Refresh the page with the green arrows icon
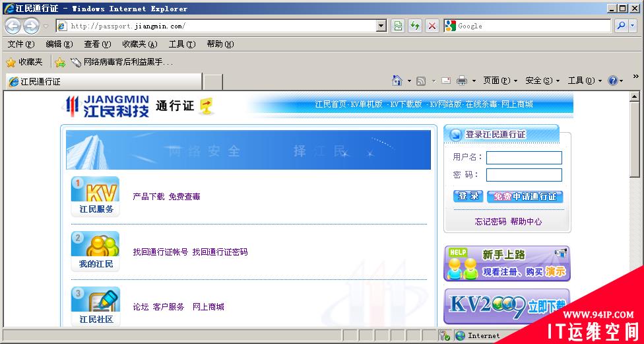This screenshot has width=644, height=344. click(415, 26)
